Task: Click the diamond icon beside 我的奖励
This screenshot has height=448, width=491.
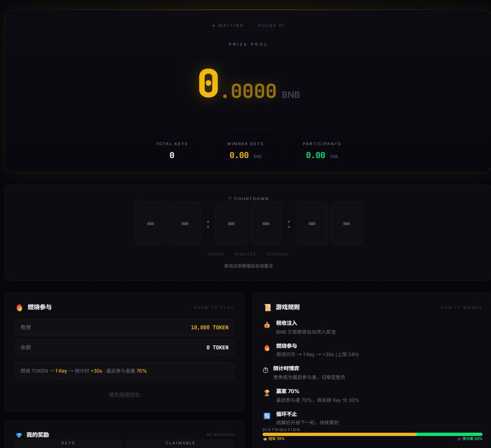Action: (x=19, y=435)
